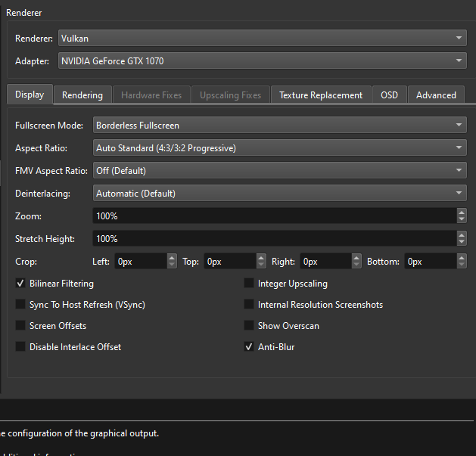
Task: Open the Adapter dropdown showing NVIDIA GeForce GTX 1070
Action: point(263,60)
